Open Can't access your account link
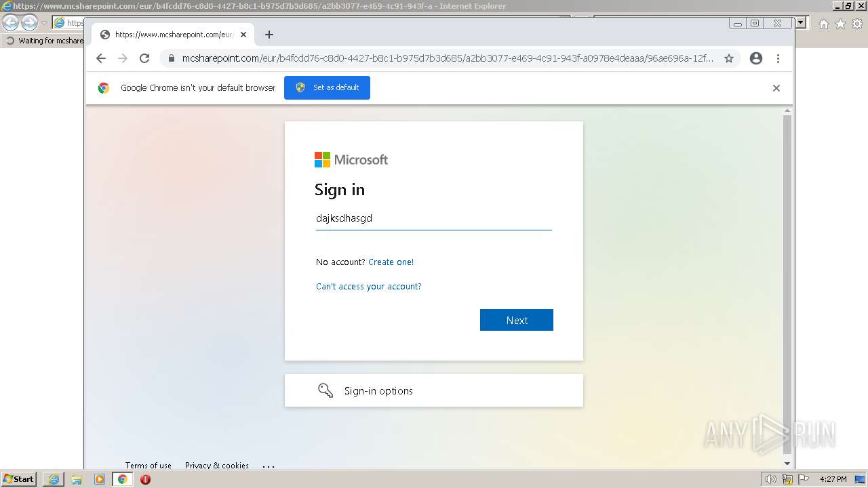This screenshot has width=868, height=488. [x=369, y=286]
